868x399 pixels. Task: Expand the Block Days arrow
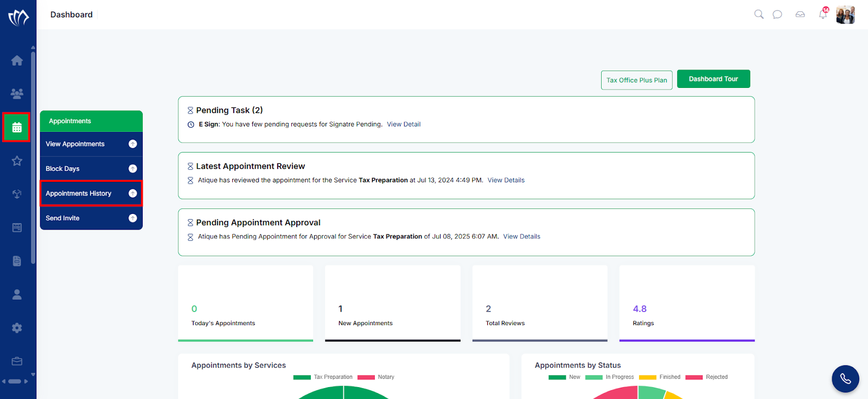coord(132,169)
